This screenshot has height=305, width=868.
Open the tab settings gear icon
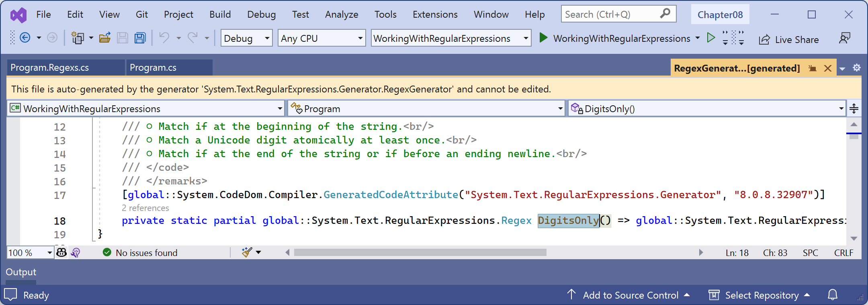(857, 68)
